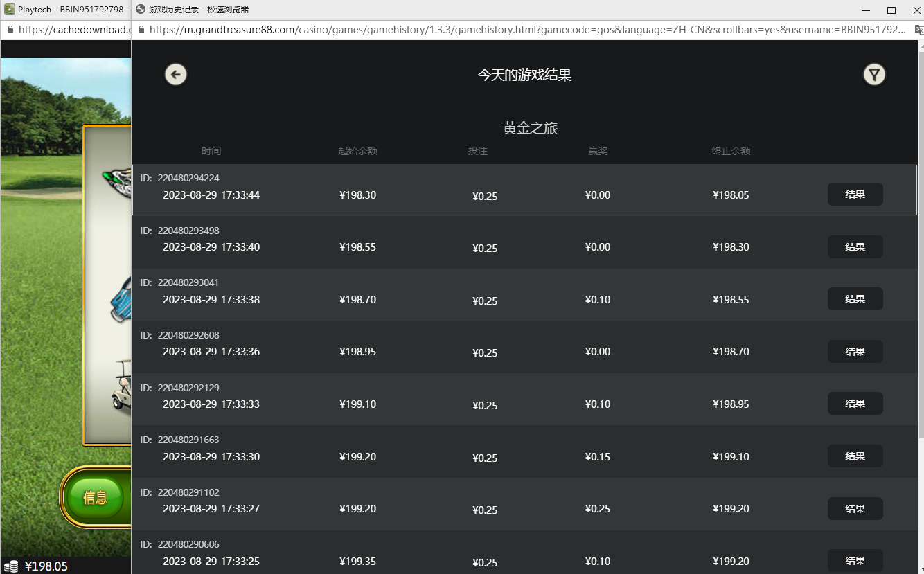
Task: Click timestamp 2023-08-29 17:33:27
Action: tap(211, 509)
